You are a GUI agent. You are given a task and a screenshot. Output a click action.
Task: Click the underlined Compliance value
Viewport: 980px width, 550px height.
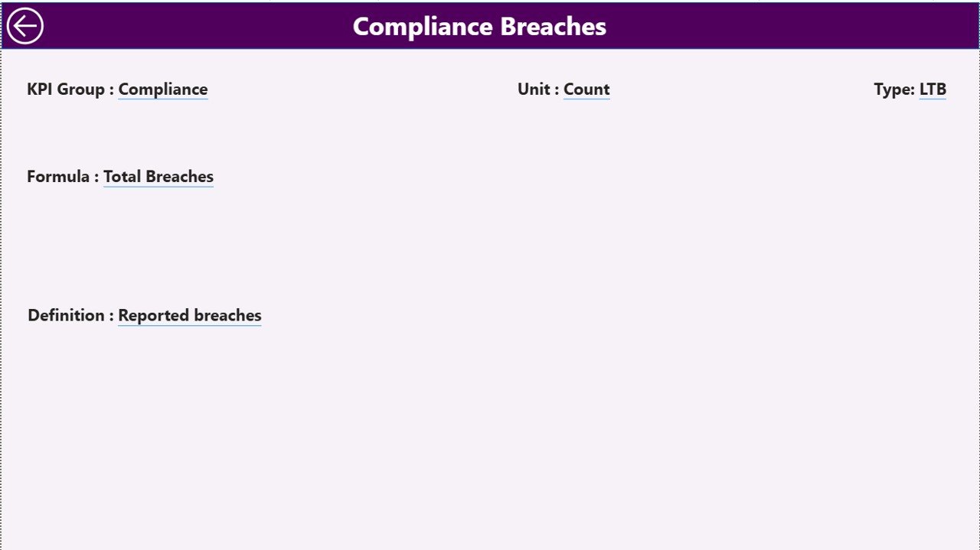[162, 89]
